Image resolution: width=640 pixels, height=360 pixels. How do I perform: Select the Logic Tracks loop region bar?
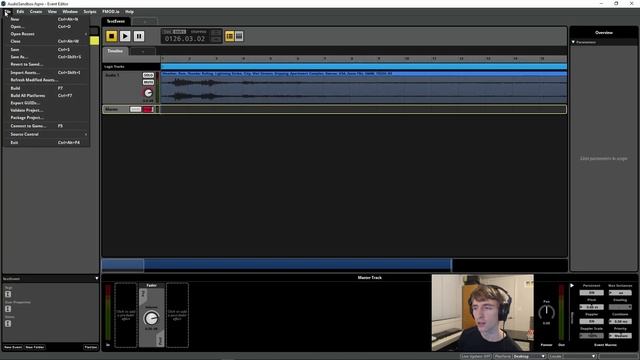(x=363, y=66)
